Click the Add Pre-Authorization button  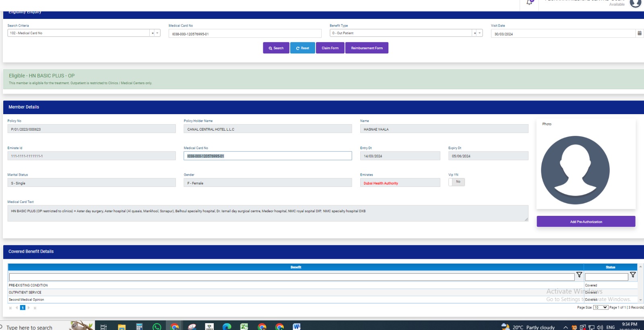(586, 222)
